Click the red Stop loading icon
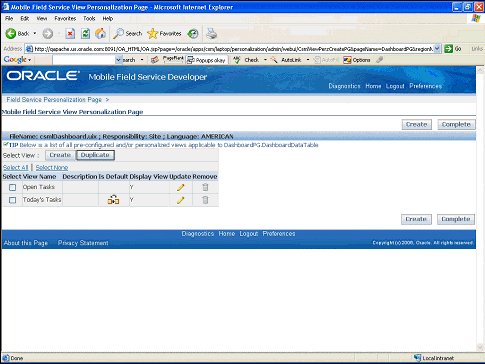Viewport: 485px width, 364px height. (70, 33)
